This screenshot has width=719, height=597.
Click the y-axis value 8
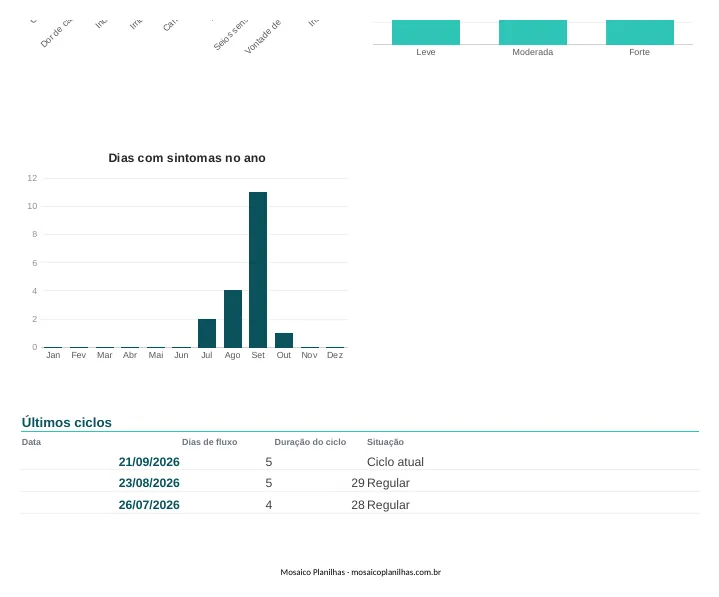pyautogui.click(x=34, y=234)
